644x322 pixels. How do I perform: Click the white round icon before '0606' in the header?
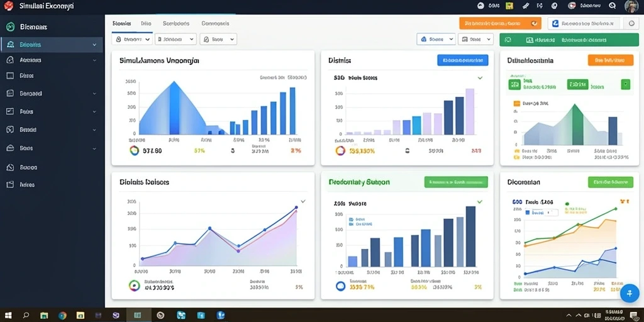(480, 6)
